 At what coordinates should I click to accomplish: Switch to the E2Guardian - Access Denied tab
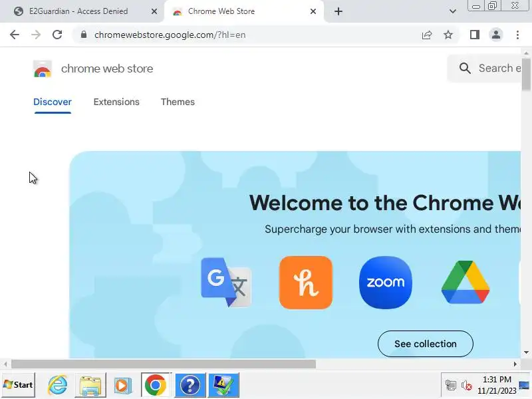78,11
